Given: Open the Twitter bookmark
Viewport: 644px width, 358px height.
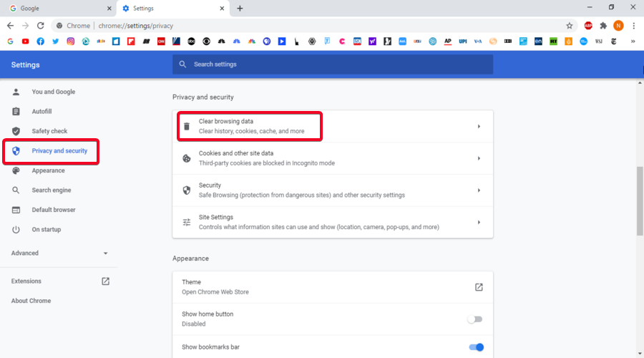Looking at the screenshot, I should point(56,42).
